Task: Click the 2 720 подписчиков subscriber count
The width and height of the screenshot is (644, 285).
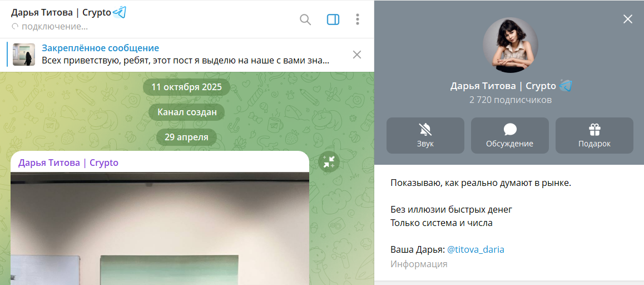Action: (511, 100)
